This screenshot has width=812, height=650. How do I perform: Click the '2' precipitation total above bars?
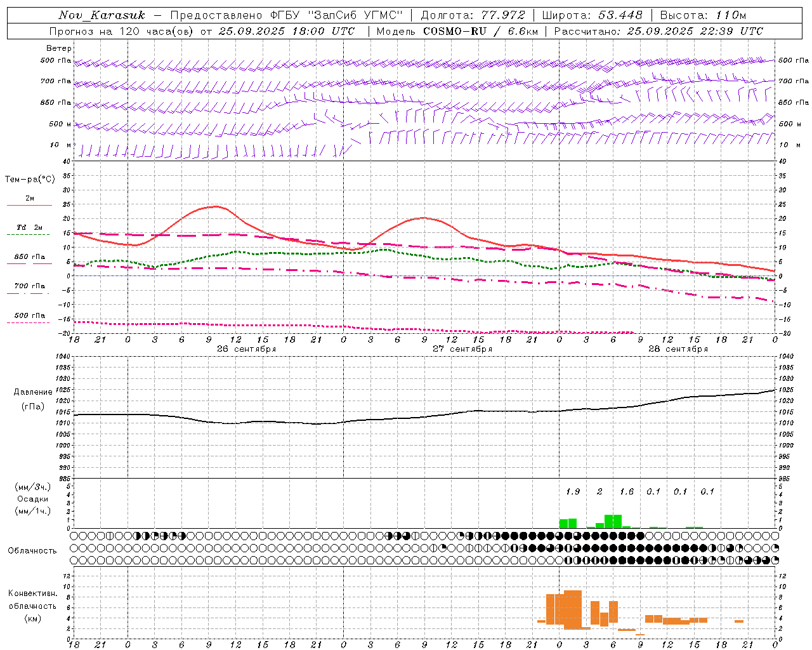(599, 491)
